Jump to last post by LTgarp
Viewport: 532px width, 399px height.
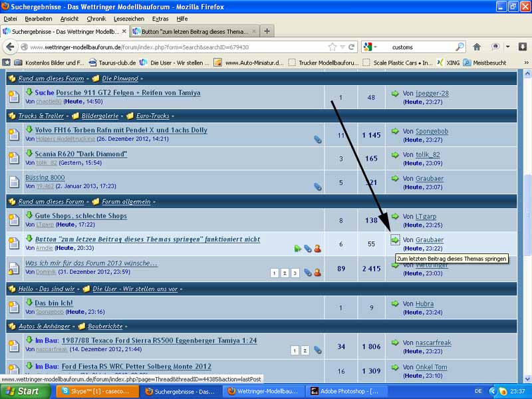point(394,216)
